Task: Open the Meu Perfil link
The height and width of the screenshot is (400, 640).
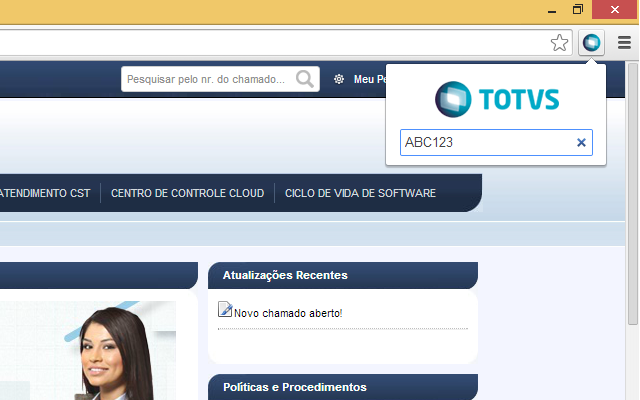Action: click(370, 79)
